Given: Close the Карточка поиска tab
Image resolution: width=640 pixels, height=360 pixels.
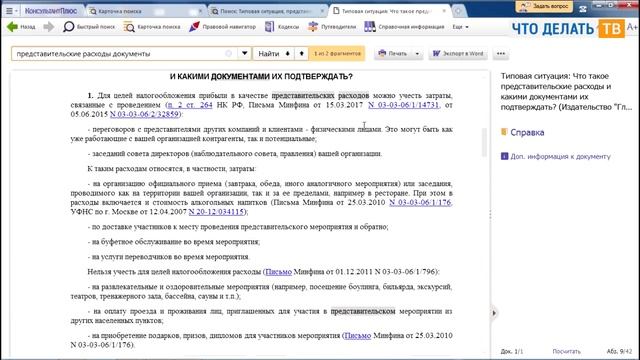Looking at the screenshot, I should click(200, 11).
